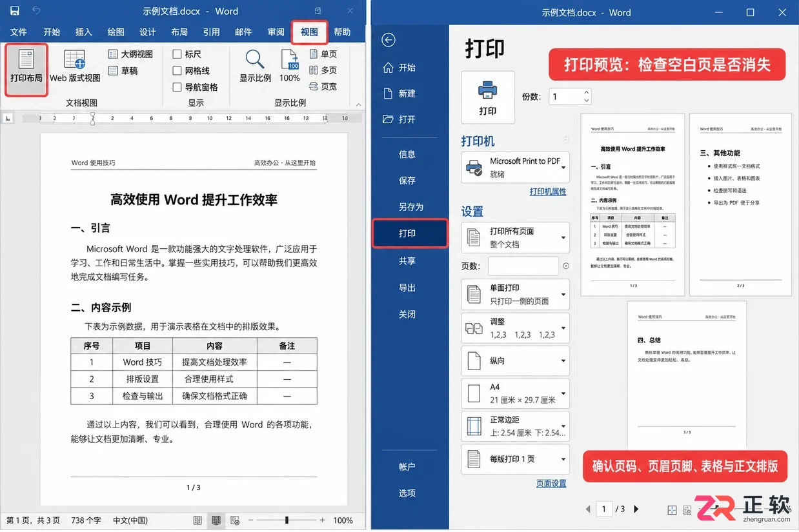Click the Undo arrow in the left title bar
Screen dimensions: 799x532
click(x=36, y=11)
